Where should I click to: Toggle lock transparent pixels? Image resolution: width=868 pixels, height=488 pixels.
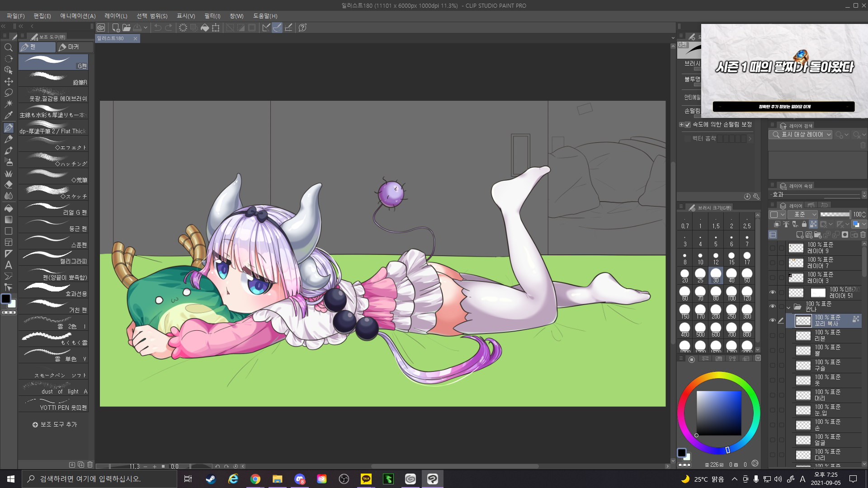[x=813, y=224]
